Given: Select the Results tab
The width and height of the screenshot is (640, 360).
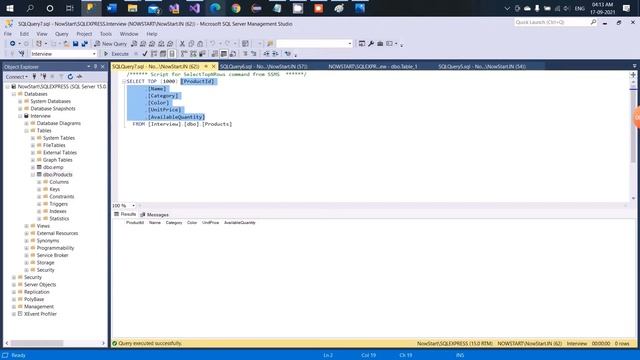Looking at the screenshot, I should click(x=125, y=214).
